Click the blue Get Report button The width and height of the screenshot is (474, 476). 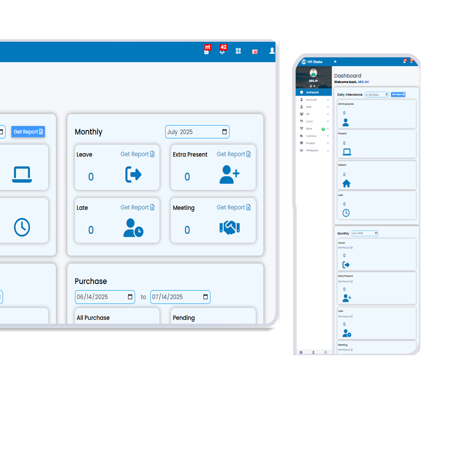tap(28, 132)
